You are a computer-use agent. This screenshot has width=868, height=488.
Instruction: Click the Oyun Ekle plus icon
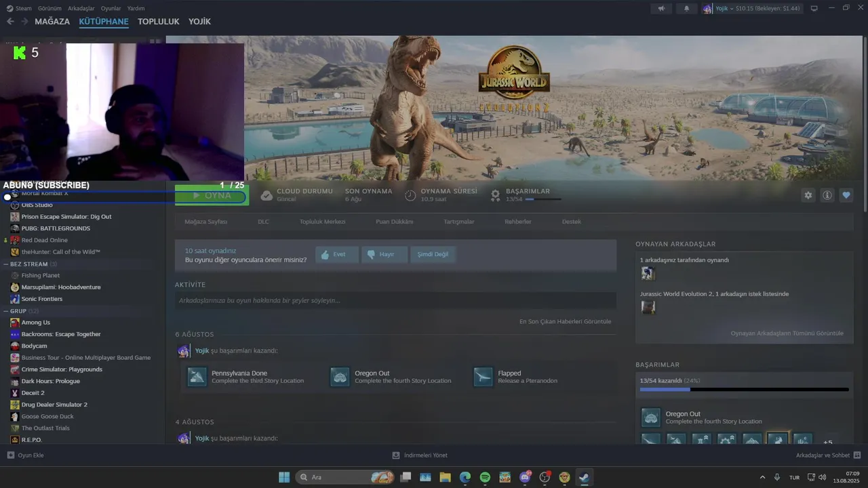pos(10,455)
